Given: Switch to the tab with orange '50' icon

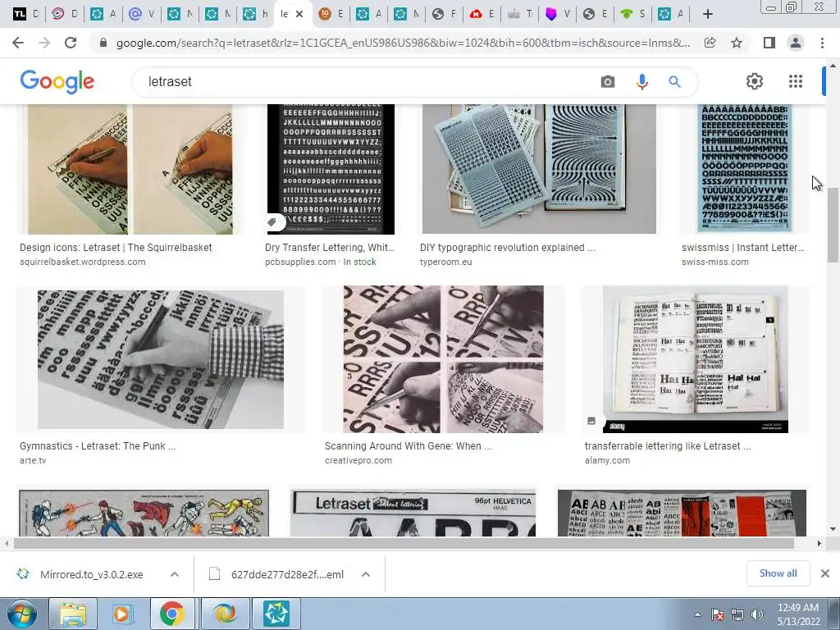Looking at the screenshot, I should pyautogui.click(x=331, y=15).
